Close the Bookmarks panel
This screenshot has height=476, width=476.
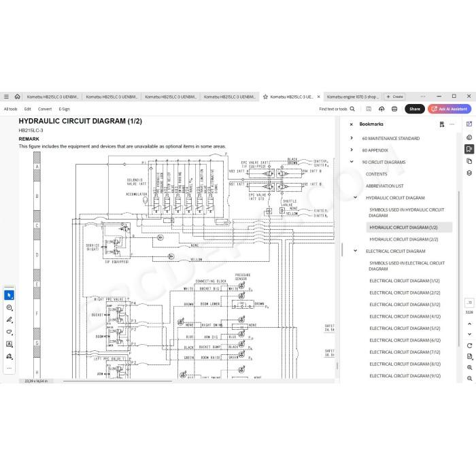pos(352,124)
